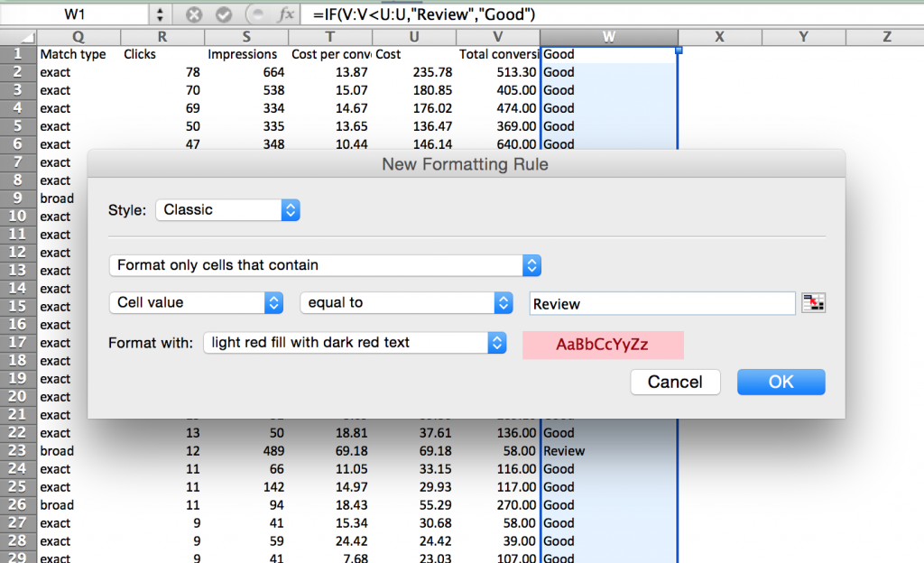Select column Z header
This screenshot has height=563, width=924.
885,37
